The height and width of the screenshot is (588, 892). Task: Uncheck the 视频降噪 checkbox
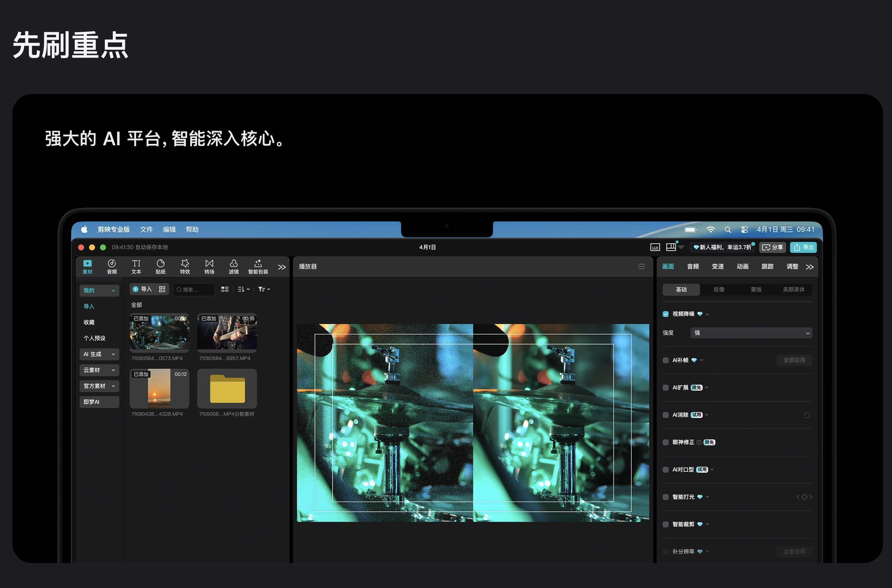665,314
